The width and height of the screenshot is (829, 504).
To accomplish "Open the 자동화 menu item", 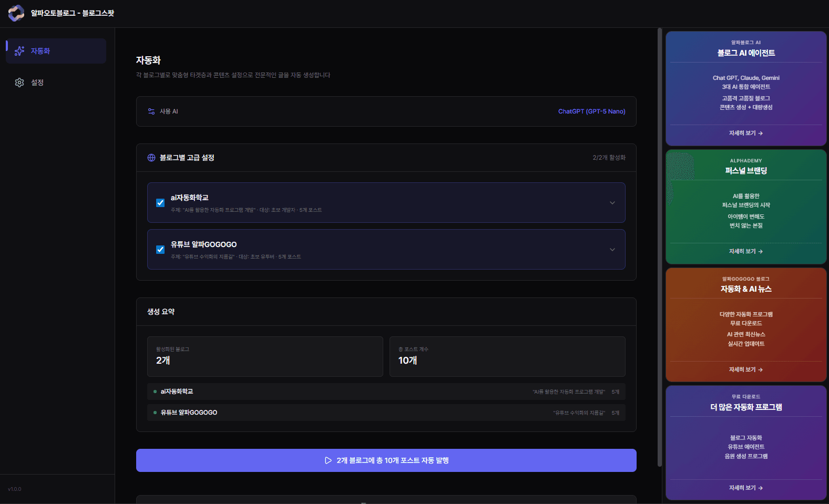I will tap(56, 51).
